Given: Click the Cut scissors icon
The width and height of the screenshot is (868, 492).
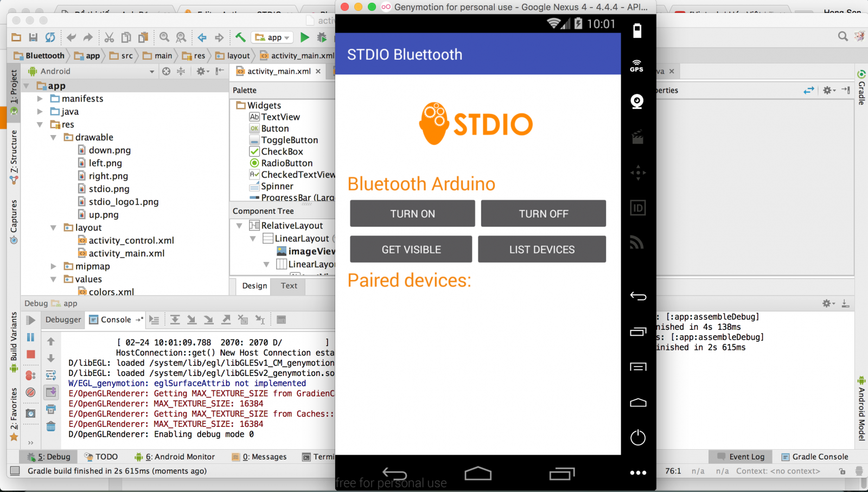Looking at the screenshot, I should [109, 37].
